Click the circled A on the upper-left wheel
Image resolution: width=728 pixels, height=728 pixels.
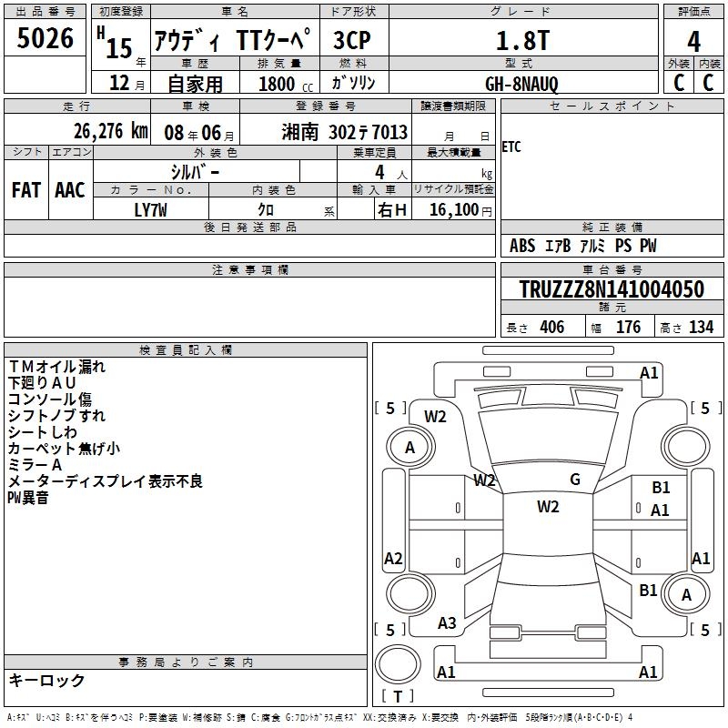click(x=409, y=448)
